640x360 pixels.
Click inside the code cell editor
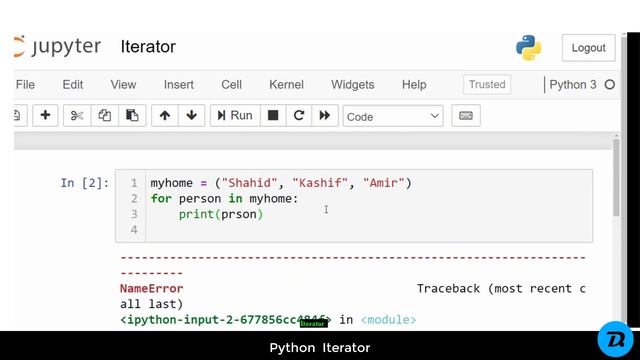coord(369,206)
